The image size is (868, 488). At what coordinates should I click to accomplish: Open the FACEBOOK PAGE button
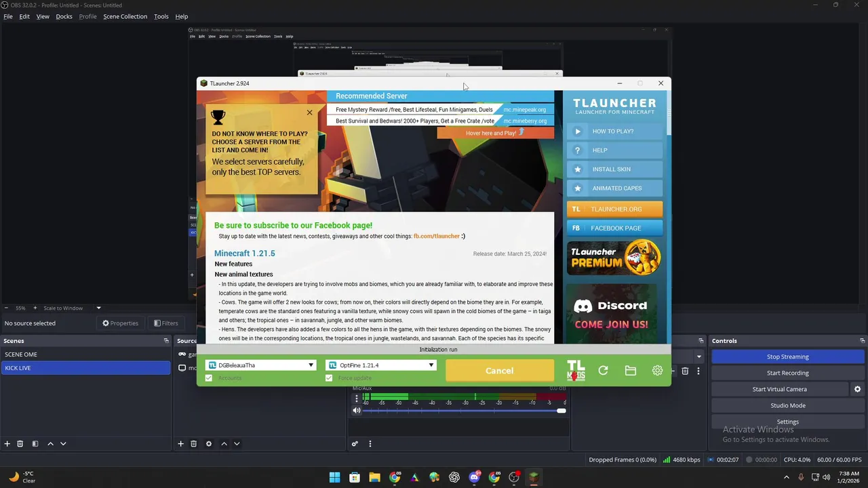[x=614, y=228]
